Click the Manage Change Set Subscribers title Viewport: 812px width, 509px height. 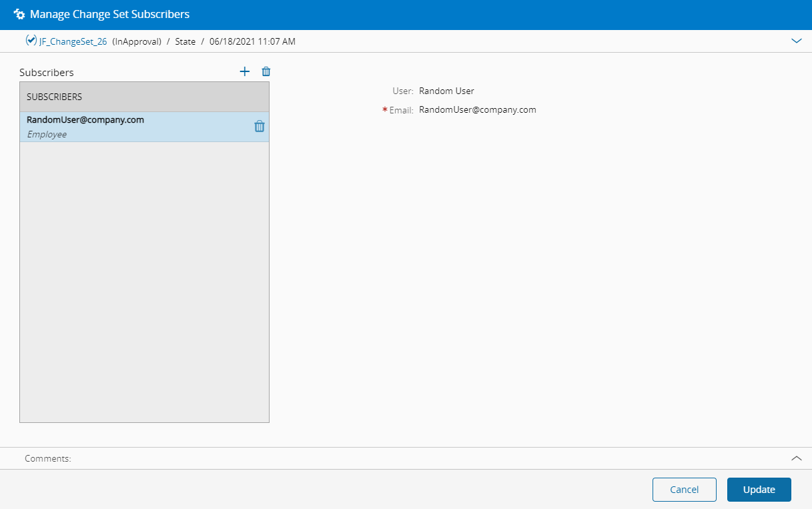click(x=109, y=14)
